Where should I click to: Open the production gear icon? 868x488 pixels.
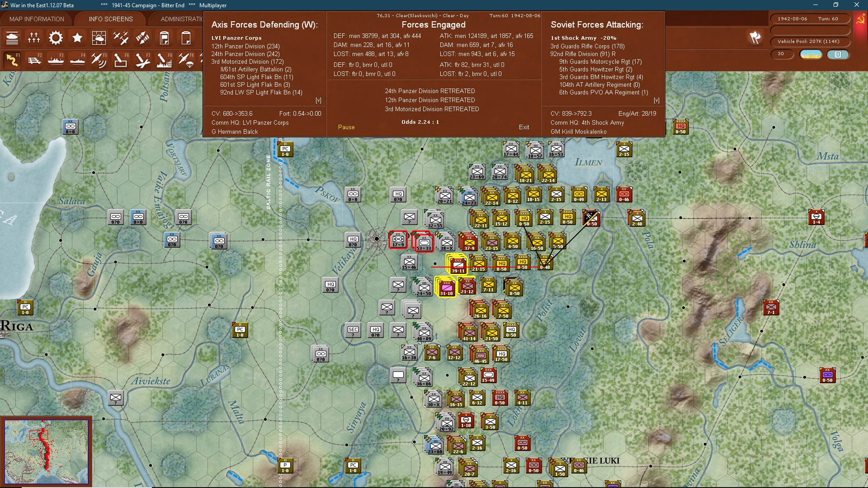[56, 38]
